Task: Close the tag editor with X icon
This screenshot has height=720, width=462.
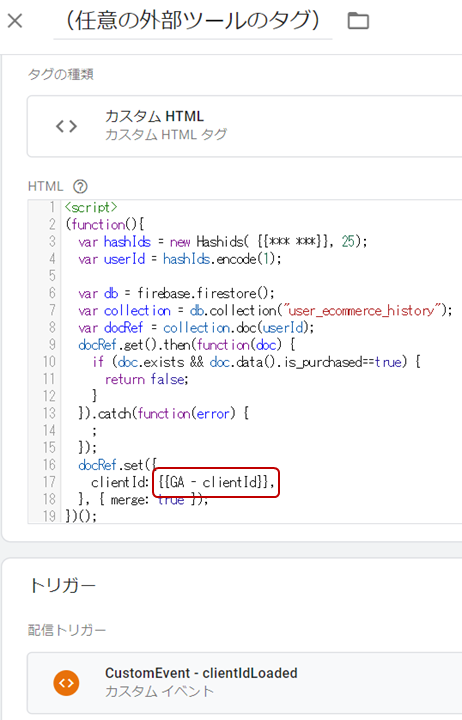Action: (15, 21)
